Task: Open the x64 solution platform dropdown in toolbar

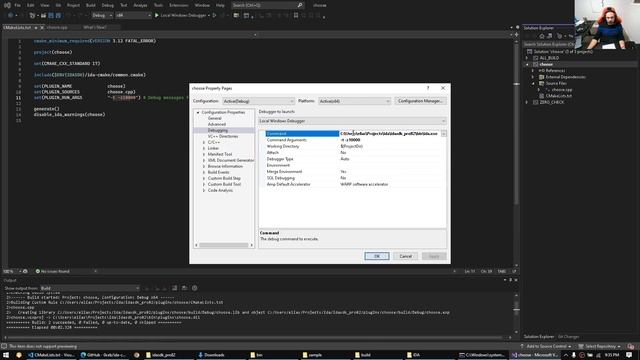Action: click(x=133, y=15)
